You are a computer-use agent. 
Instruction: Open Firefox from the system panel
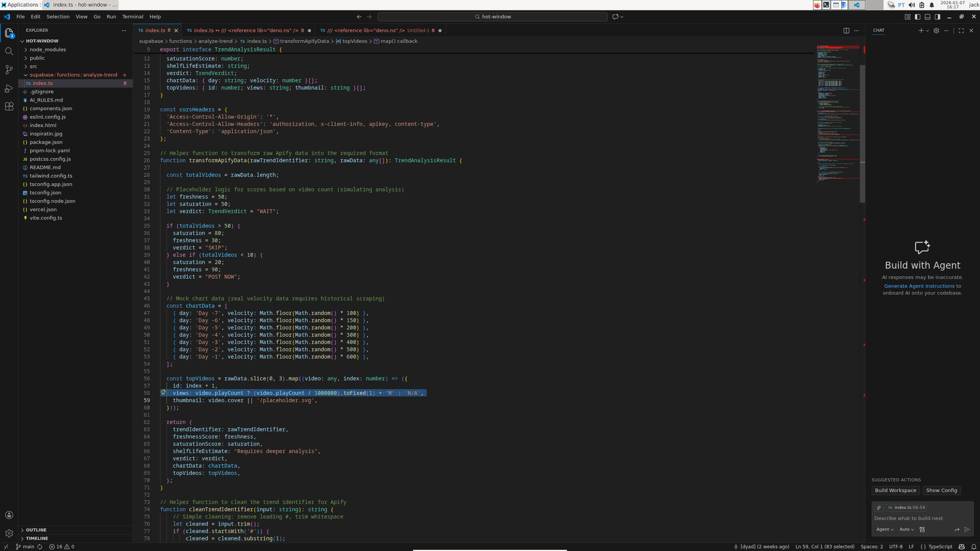(817, 5)
